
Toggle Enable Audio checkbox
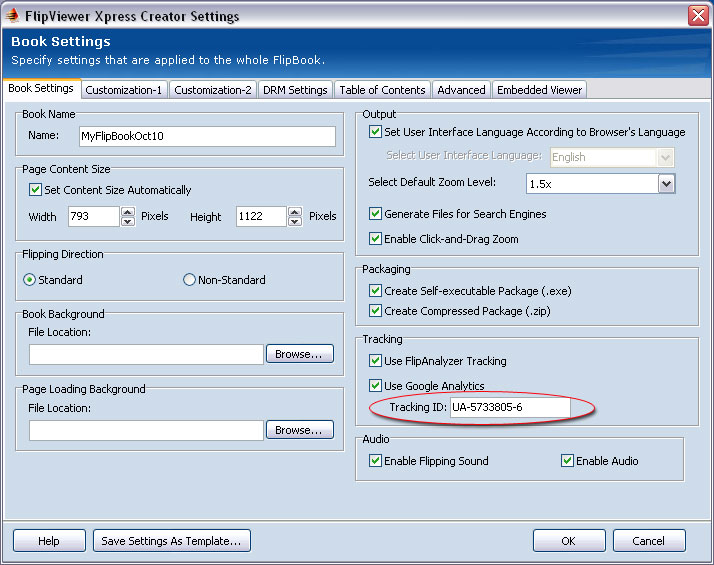(x=567, y=461)
